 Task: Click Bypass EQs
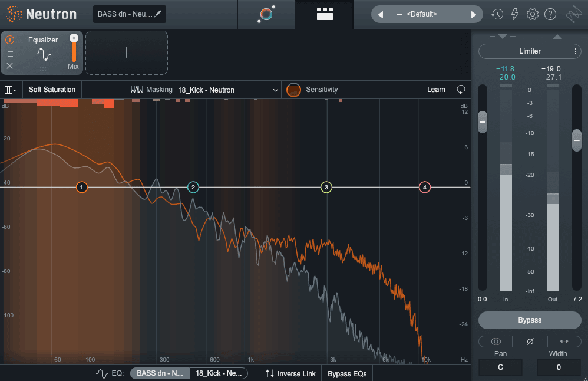pyautogui.click(x=347, y=373)
